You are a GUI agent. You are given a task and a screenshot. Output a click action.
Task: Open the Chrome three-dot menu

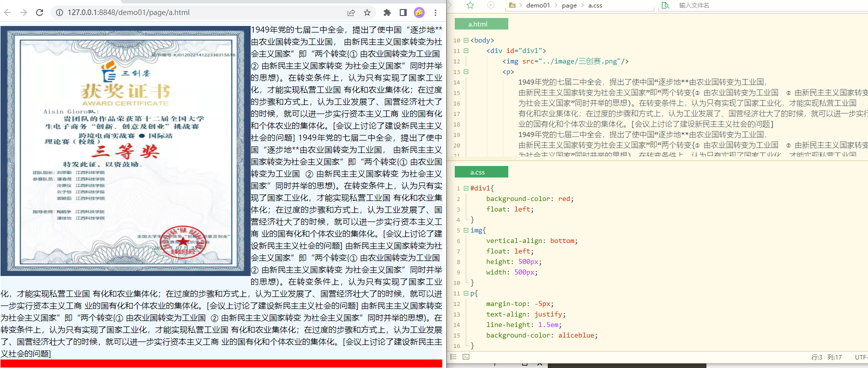(436, 12)
